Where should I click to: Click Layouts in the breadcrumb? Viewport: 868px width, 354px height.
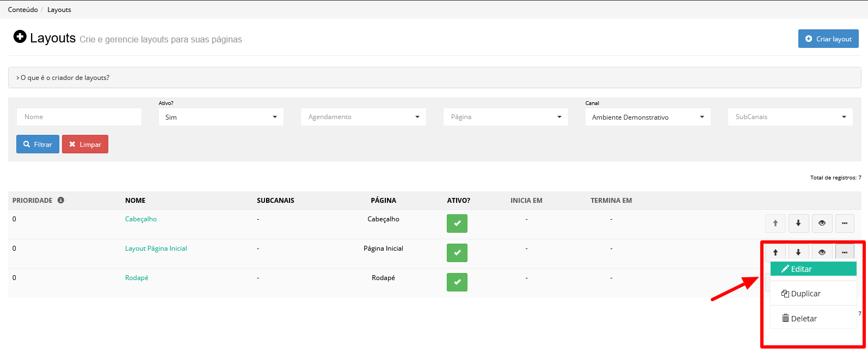(x=59, y=10)
